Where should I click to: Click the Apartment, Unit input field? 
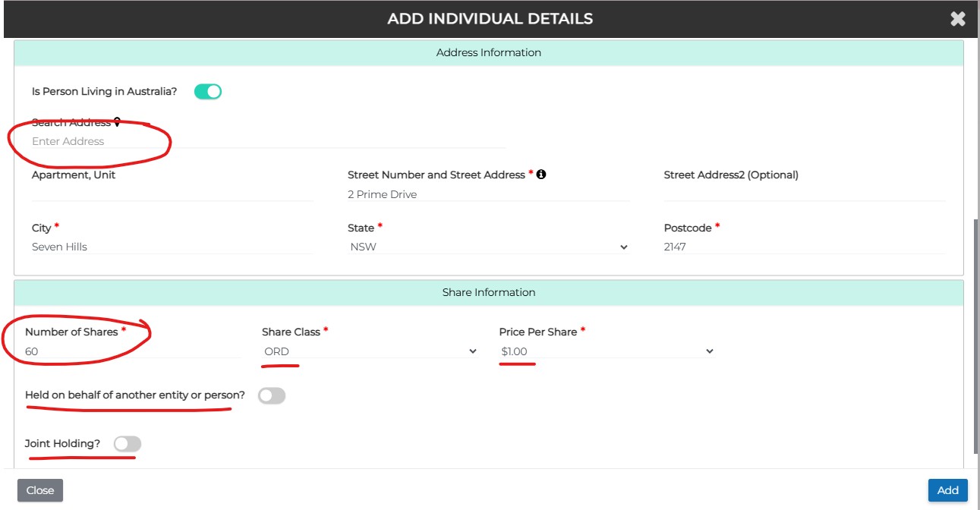pyautogui.click(x=172, y=194)
